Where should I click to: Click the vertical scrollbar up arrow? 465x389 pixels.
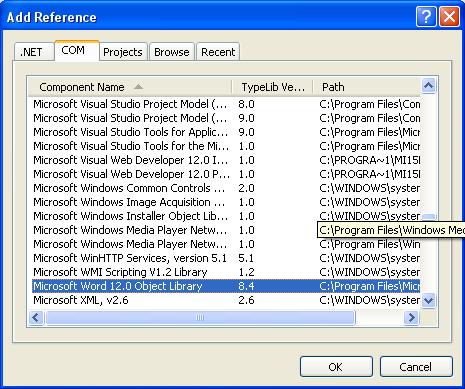tap(429, 86)
